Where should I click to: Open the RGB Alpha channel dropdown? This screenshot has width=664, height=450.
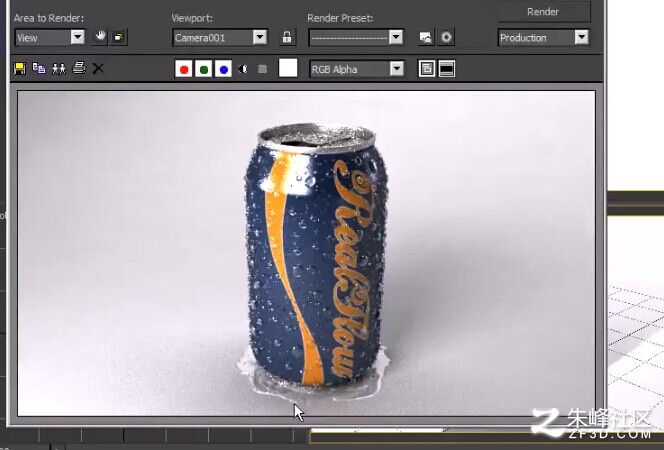357,69
